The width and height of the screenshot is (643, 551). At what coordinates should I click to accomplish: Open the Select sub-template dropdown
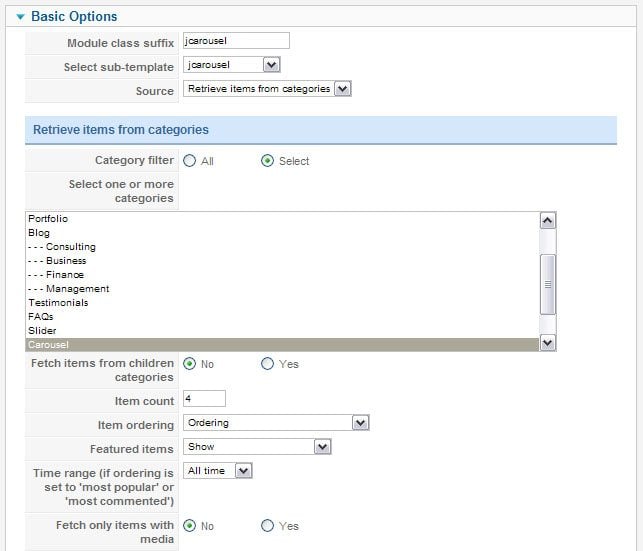[x=232, y=65]
